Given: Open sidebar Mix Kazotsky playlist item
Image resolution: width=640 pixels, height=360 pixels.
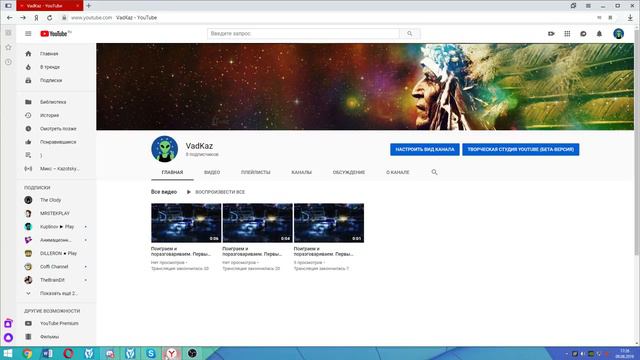Looking at the screenshot, I should click(x=56, y=169).
